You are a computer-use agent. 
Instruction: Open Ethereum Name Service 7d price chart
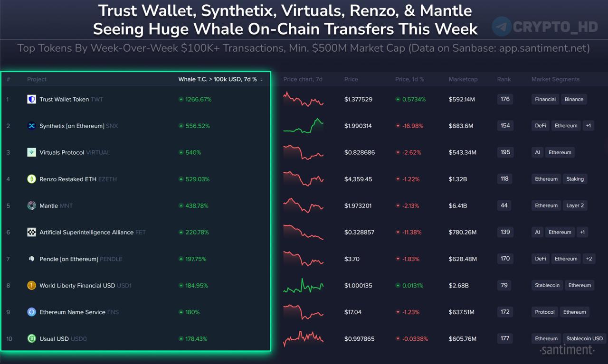(x=303, y=312)
